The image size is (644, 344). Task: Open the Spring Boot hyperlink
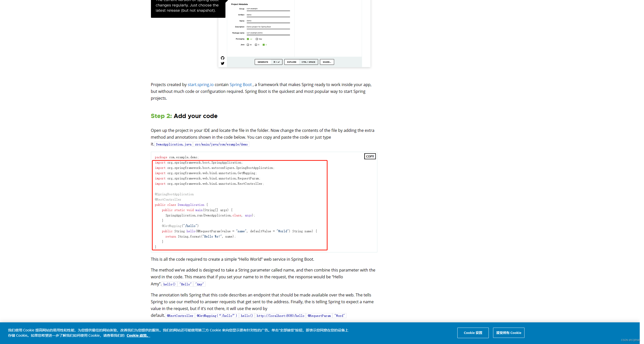click(x=240, y=85)
